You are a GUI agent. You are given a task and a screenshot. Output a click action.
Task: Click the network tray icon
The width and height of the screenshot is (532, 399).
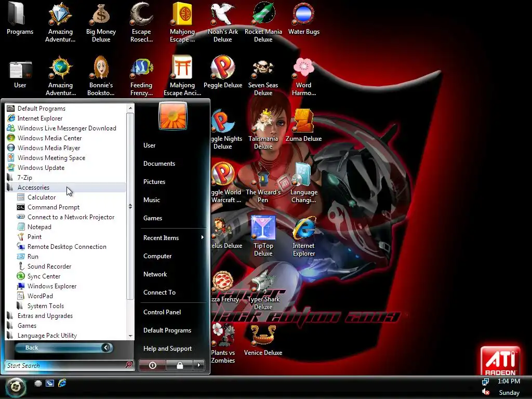coord(486,382)
